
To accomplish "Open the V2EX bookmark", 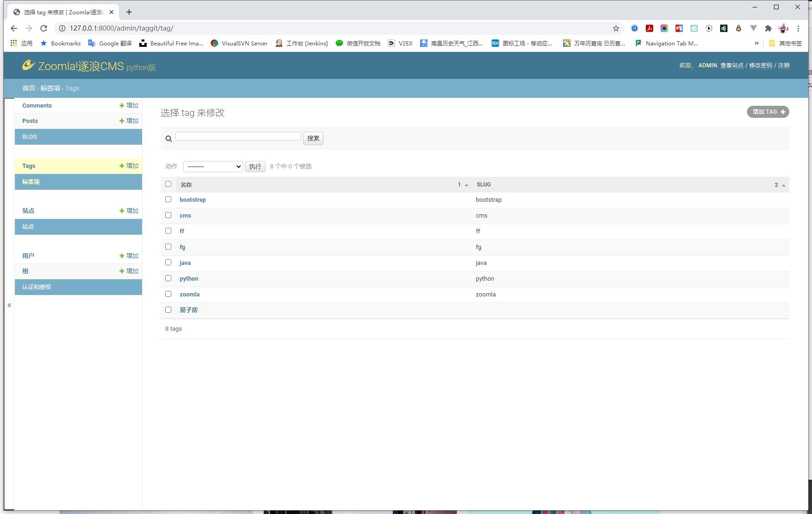I will [x=400, y=43].
